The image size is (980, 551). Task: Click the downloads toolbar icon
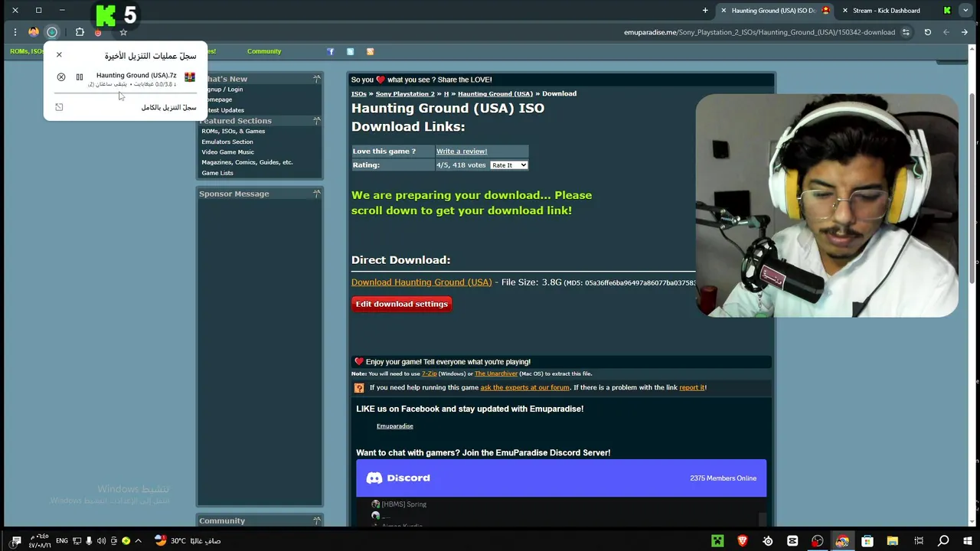coord(52,32)
